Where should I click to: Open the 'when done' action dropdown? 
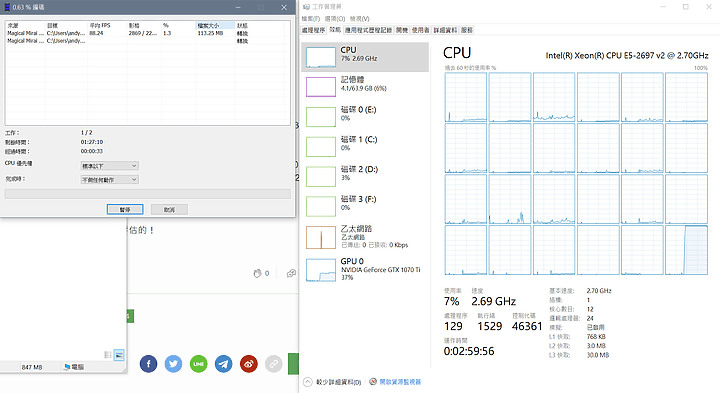[x=109, y=180]
